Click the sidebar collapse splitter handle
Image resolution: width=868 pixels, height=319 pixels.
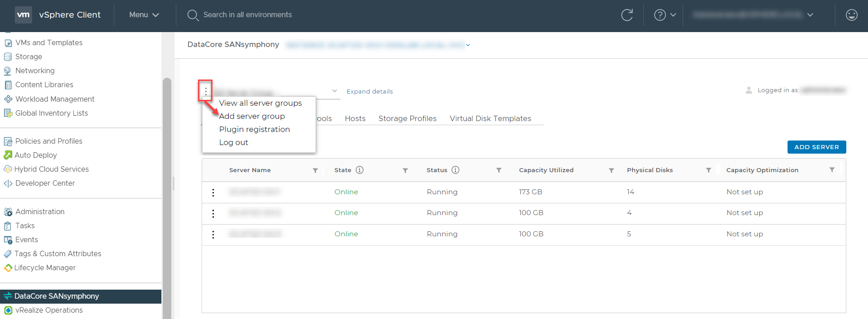click(173, 183)
